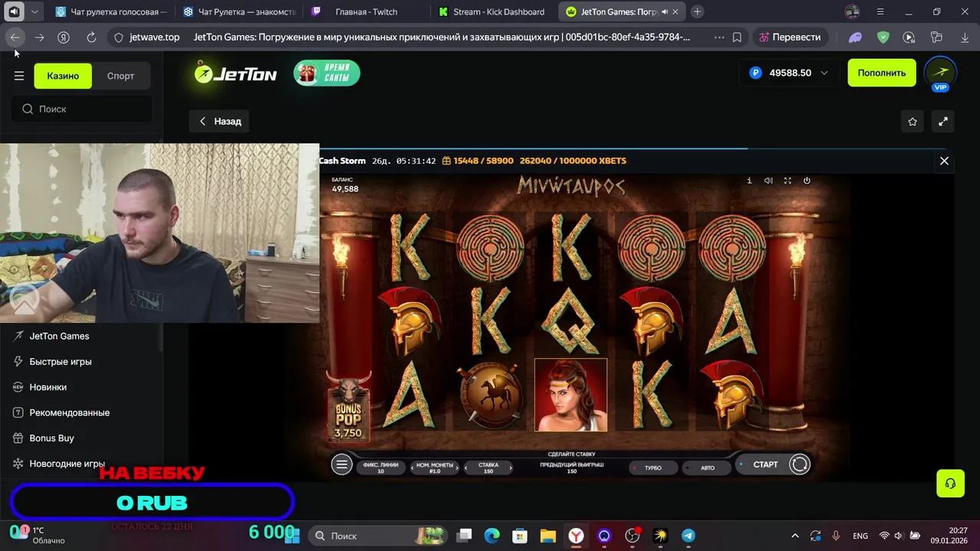Toggle slot game fullscreen icon

(x=787, y=181)
